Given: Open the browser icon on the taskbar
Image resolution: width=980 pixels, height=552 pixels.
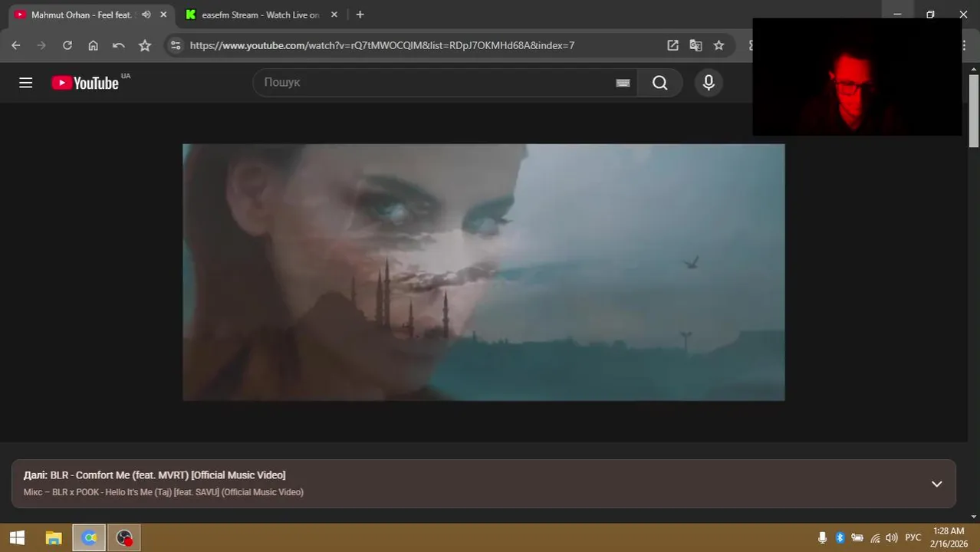Looking at the screenshot, I should coord(90,538).
